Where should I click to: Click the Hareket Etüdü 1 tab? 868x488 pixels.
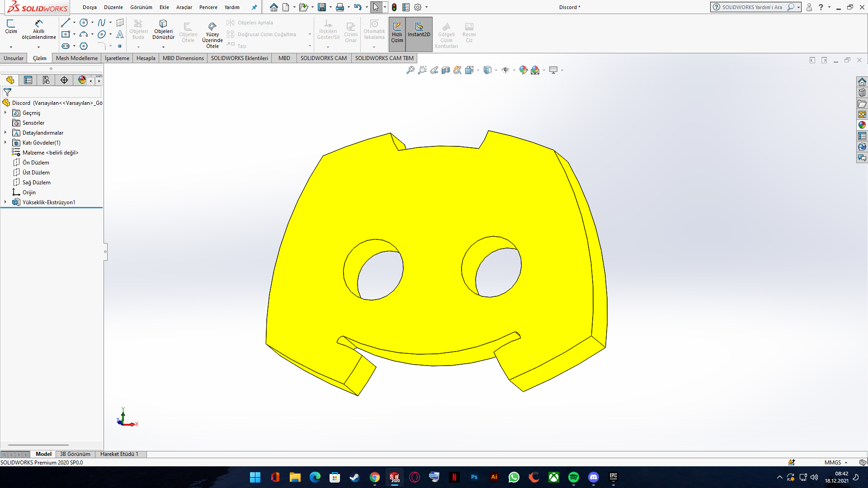point(119,454)
